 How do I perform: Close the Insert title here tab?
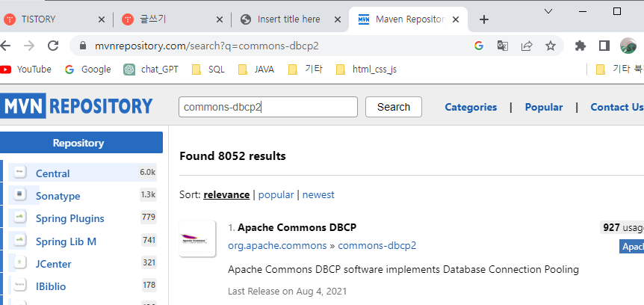pyautogui.click(x=338, y=19)
